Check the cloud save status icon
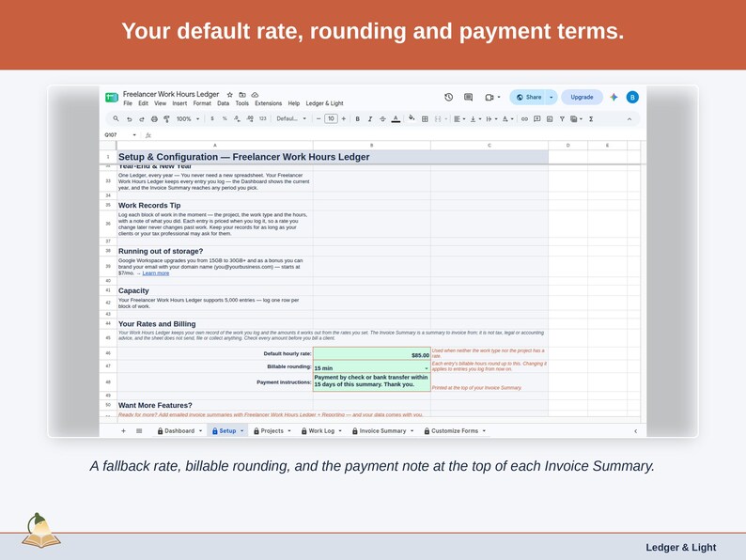This screenshot has height=560, width=746. tap(255, 95)
